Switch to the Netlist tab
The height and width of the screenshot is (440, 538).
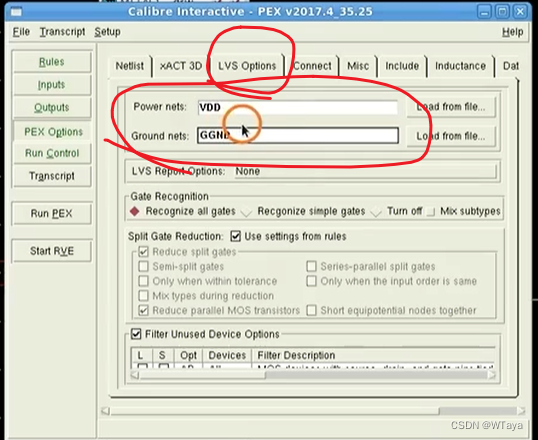pos(130,66)
